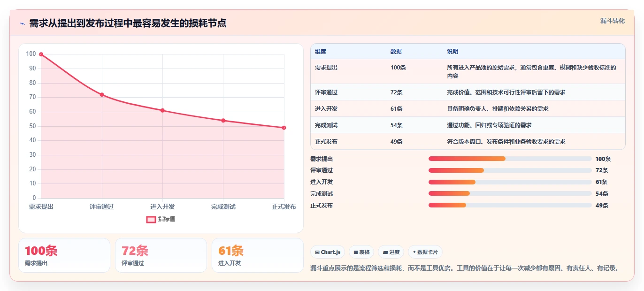This screenshot has height=291, width=644.
Task: Select the 61条 进入开发 stat card
Action: [x=258, y=255]
